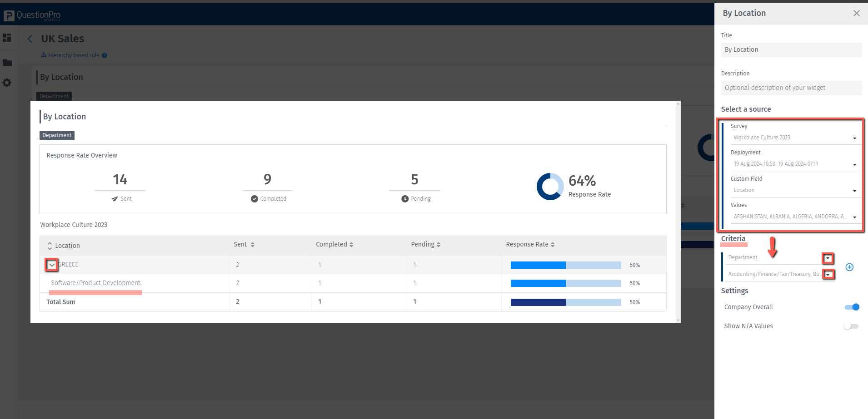Open the Deployment dropdown
The width and height of the screenshot is (868, 419).
[855, 164]
